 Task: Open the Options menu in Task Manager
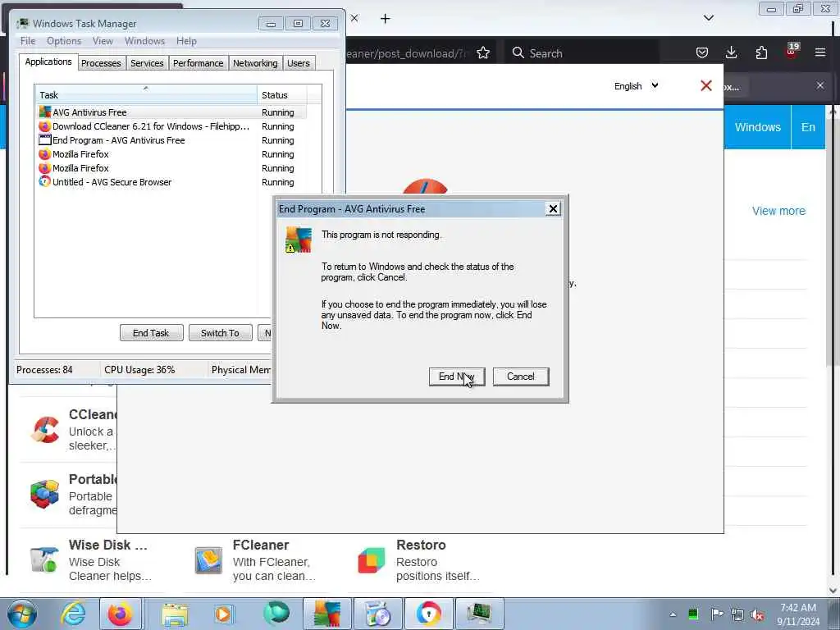[64, 41]
